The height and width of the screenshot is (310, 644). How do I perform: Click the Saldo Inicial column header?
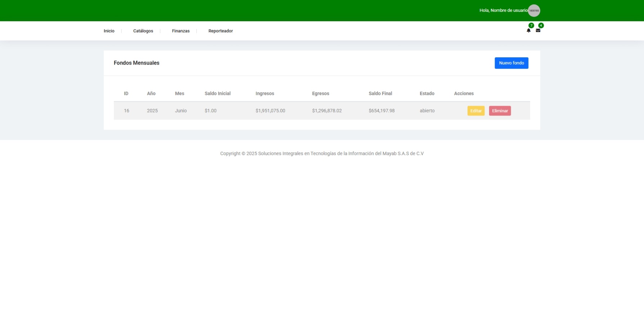pos(218,93)
